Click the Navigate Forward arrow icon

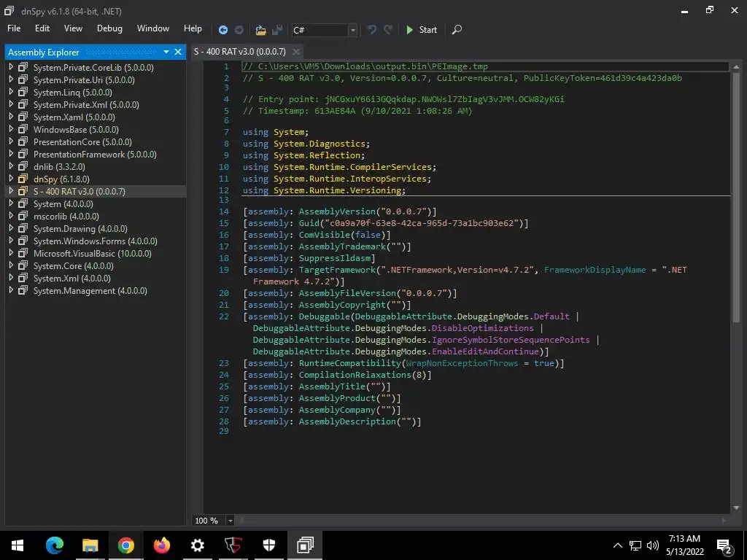[x=239, y=30]
